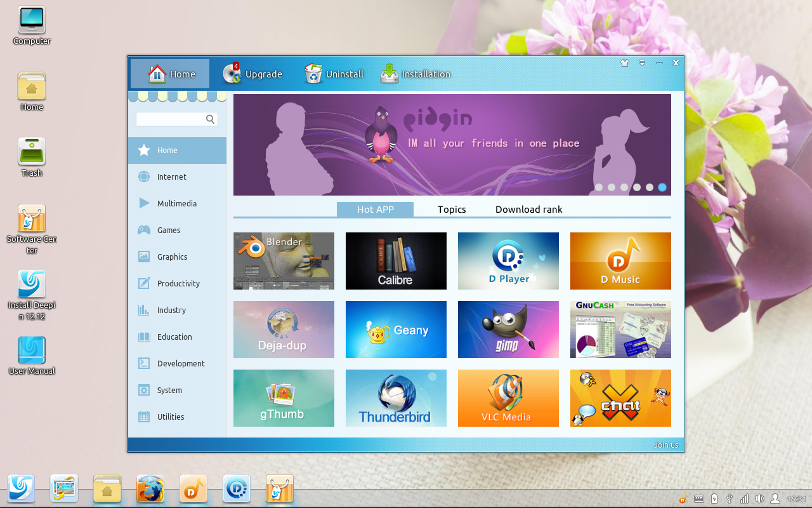
Task: Open the title bar dropdown menu arrow
Action: click(642, 63)
